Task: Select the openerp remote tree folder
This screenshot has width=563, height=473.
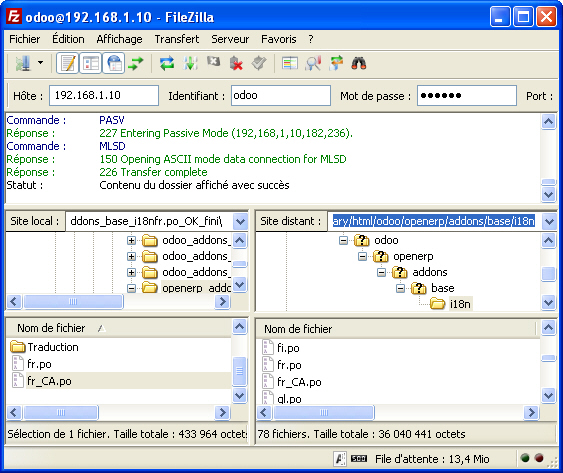Action: pos(413,256)
